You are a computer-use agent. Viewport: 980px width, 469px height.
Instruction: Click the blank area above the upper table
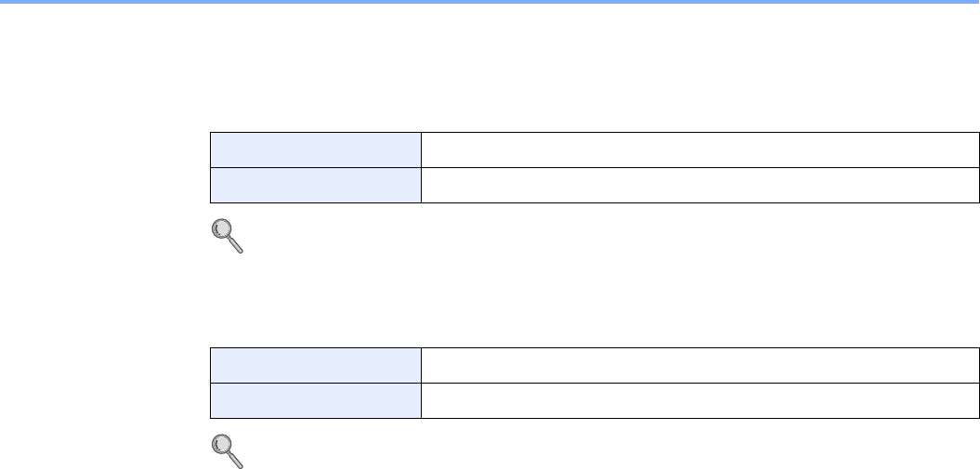click(x=595, y=74)
